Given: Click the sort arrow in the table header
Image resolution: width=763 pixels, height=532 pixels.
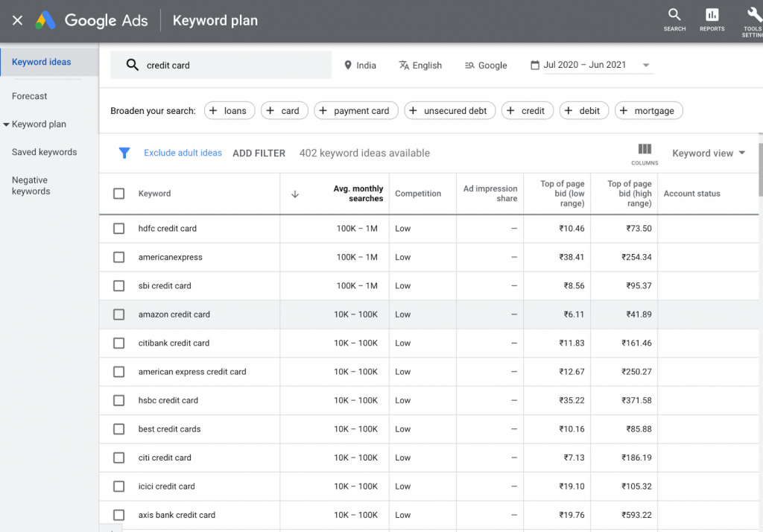Looking at the screenshot, I should (295, 194).
